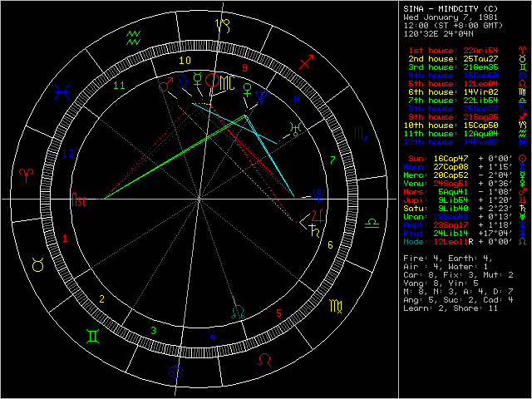
Task: Click the blue Scorpio glyph on the zodiac ring
Action: [360, 133]
